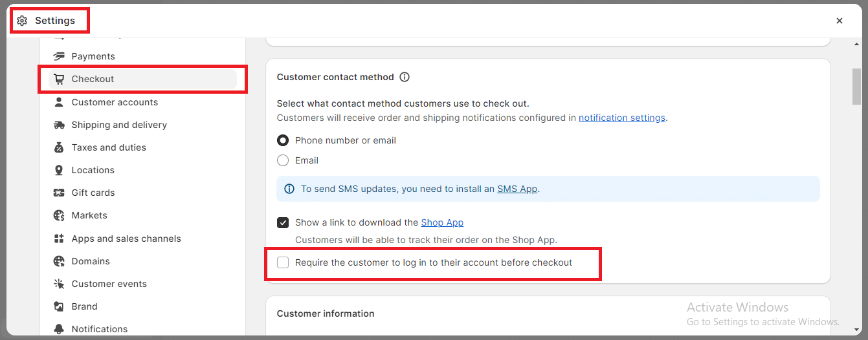Click the info icon in SMS updates banner
Viewport: 868px width, 340px height.
coord(289,189)
